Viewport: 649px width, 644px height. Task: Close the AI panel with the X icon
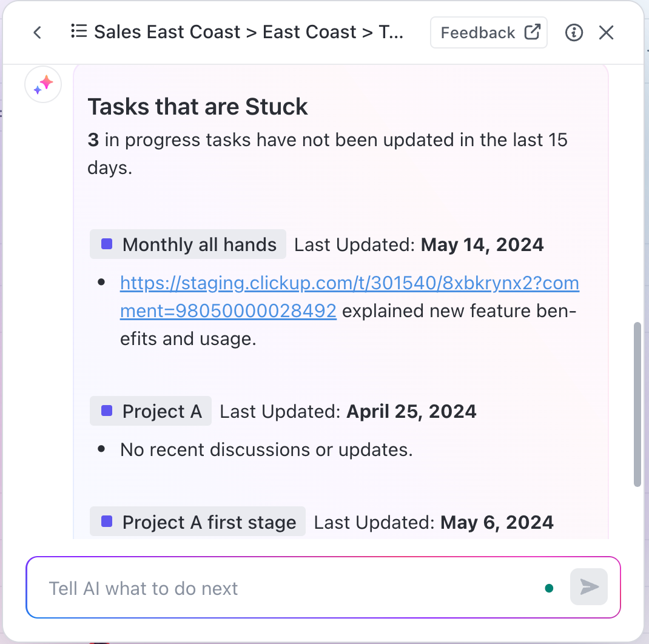point(606,32)
